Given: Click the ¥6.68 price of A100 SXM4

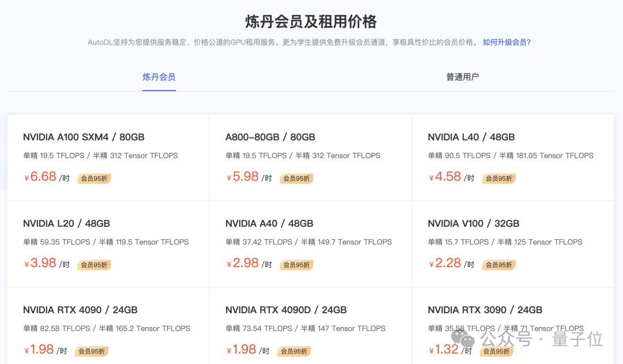Looking at the screenshot, I should click(40, 177).
